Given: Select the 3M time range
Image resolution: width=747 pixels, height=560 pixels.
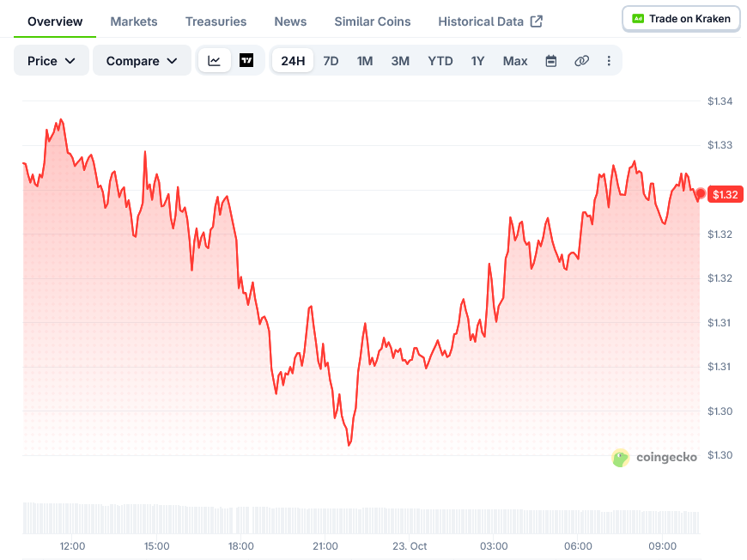Looking at the screenshot, I should coord(400,61).
